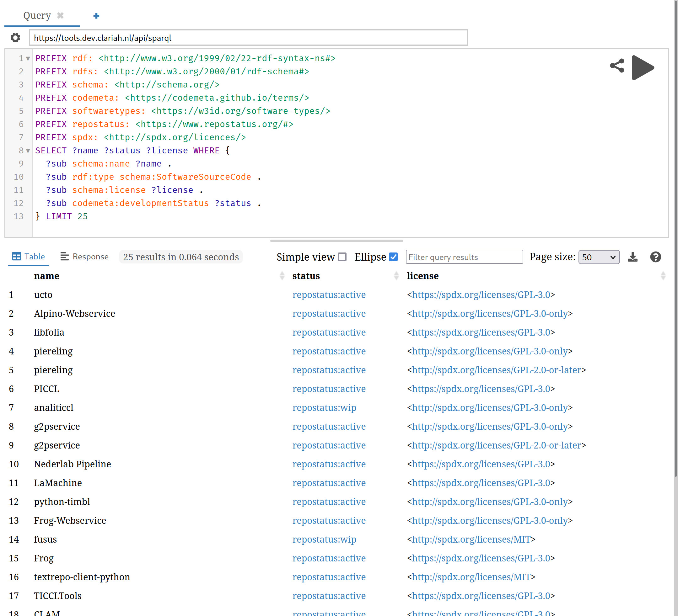Click the Filter query results field
The width and height of the screenshot is (678, 616).
(x=464, y=257)
